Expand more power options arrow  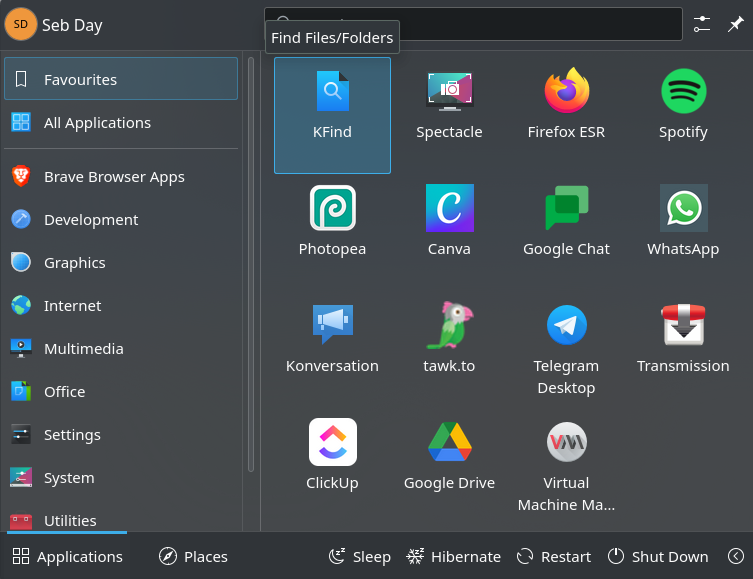pyautogui.click(x=736, y=557)
